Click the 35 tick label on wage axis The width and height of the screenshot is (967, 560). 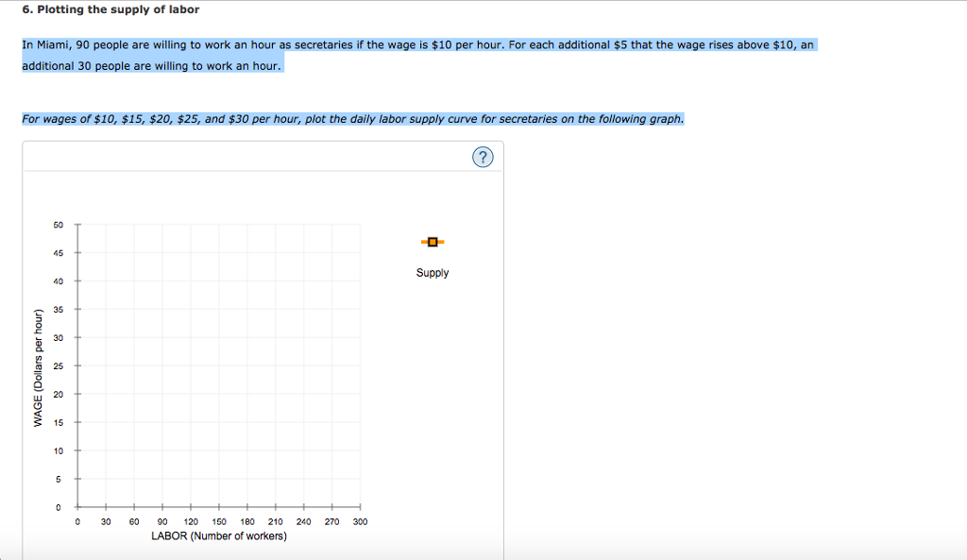click(x=58, y=310)
